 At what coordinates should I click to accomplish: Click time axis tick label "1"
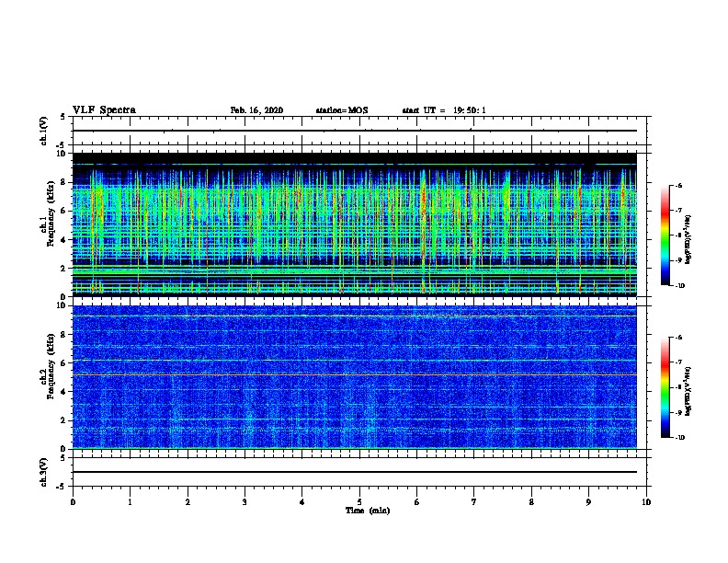(x=130, y=502)
